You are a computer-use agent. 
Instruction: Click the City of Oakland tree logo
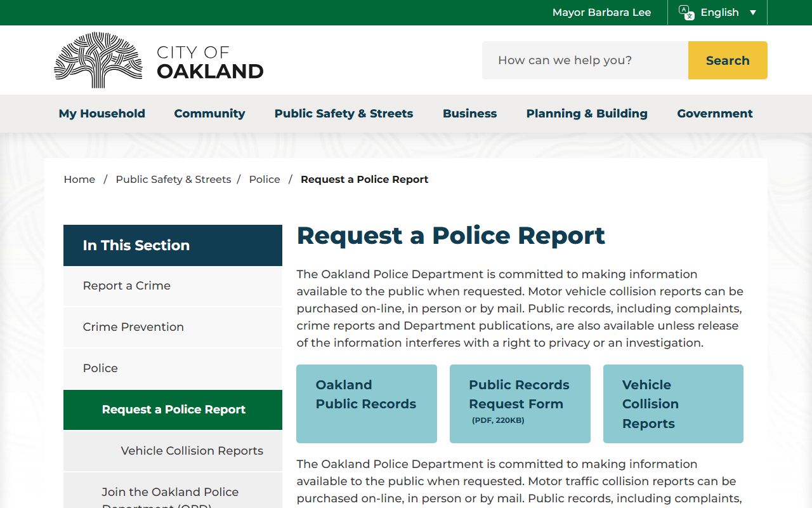98,60
